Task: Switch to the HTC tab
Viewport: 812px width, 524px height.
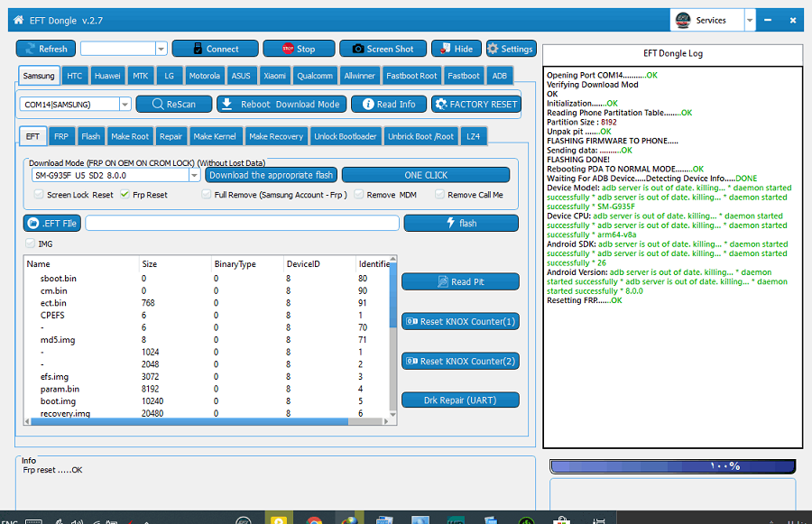Action: click(x=75, y=76)
